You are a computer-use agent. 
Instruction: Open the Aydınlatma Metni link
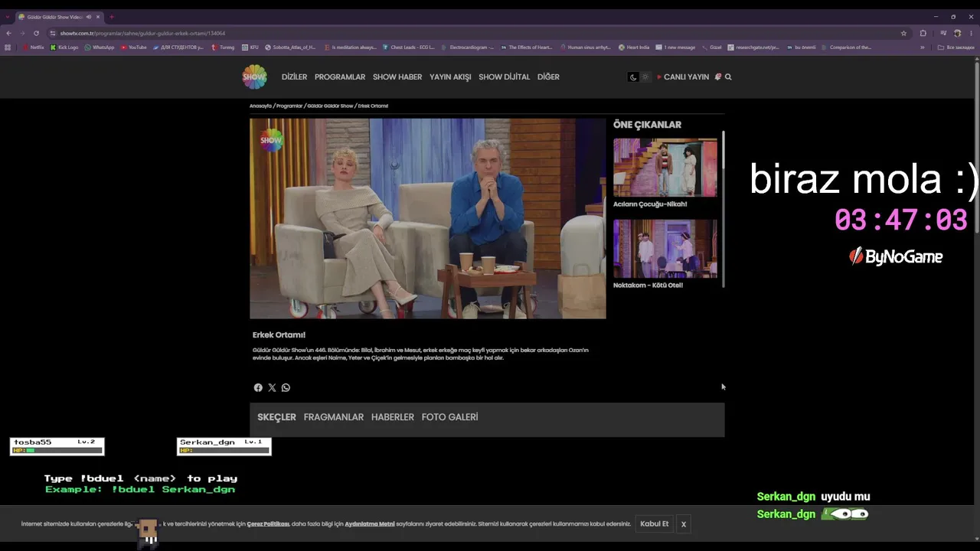tap(370, 524)
